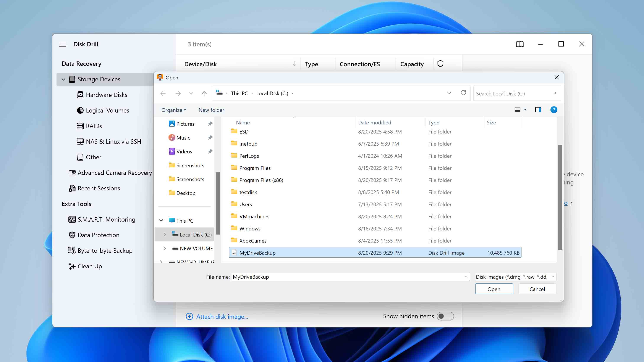Screen dimensions: 644x362
Task: Start the Clean Up tool
Action: click(89, 266)
